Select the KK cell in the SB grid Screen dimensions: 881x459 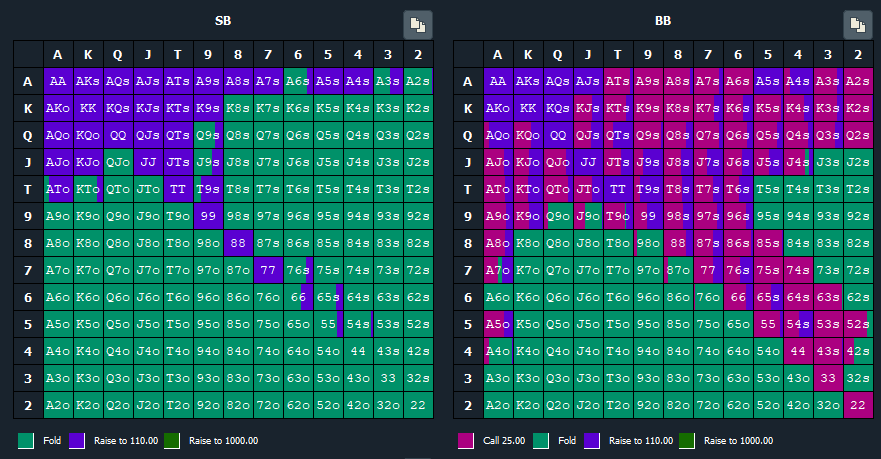point(88,108)
